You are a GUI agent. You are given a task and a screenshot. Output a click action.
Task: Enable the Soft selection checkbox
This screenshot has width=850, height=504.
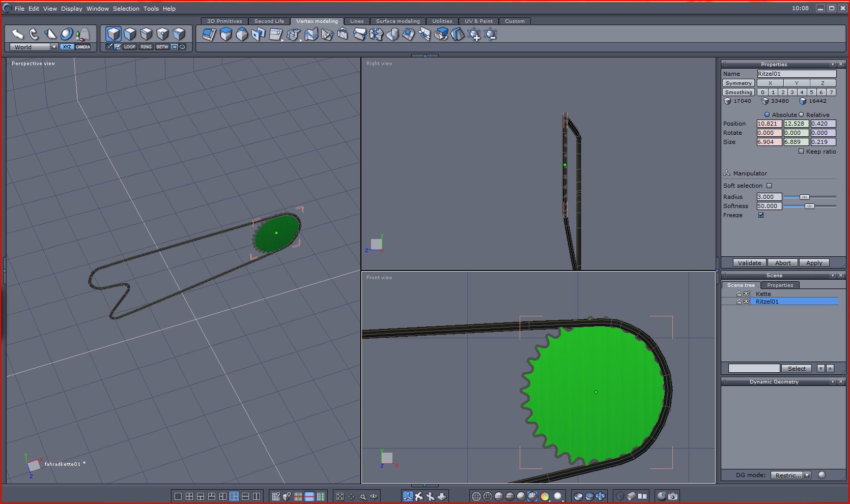769,186
